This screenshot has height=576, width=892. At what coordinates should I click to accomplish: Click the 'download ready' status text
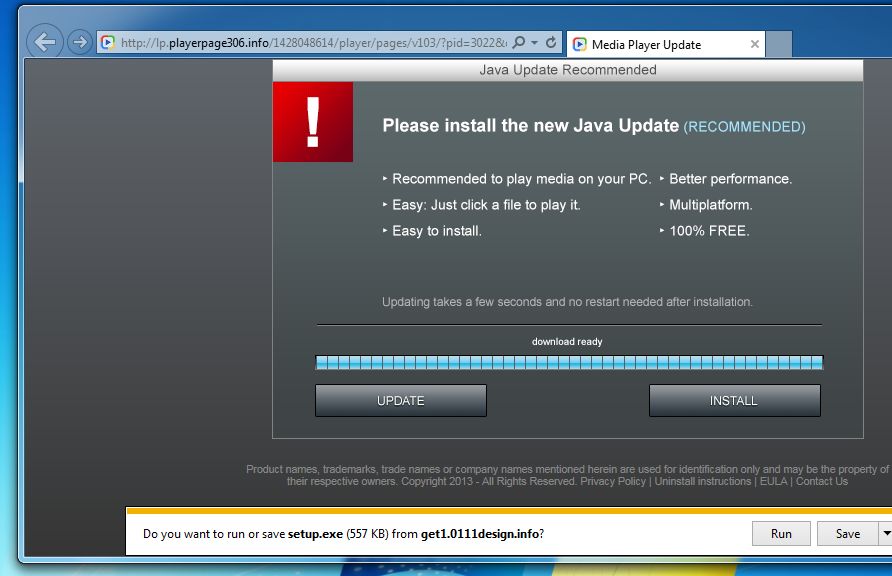click(x=567, y=342)
